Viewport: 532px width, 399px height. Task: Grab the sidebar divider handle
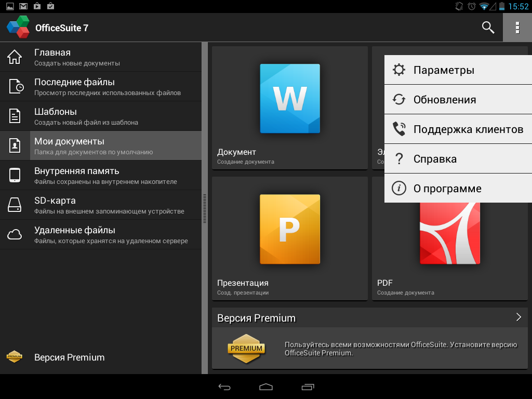point(205,208)
